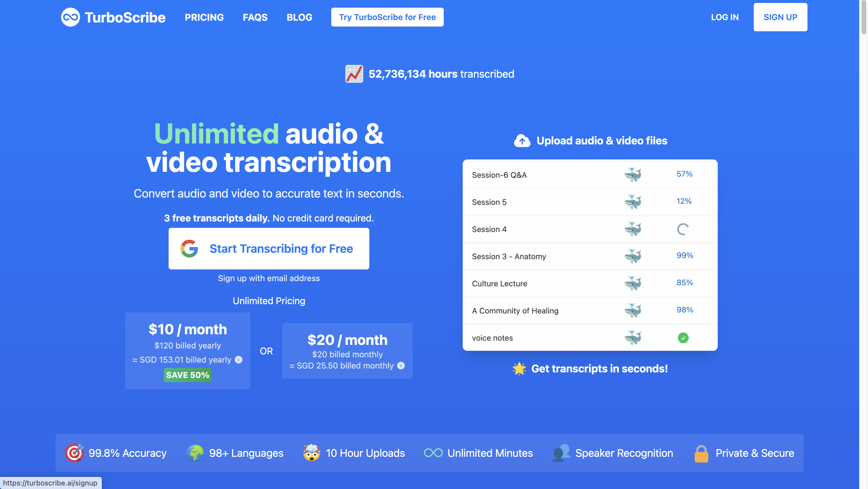Open the FAQS menu item

(x=255, y=17)
